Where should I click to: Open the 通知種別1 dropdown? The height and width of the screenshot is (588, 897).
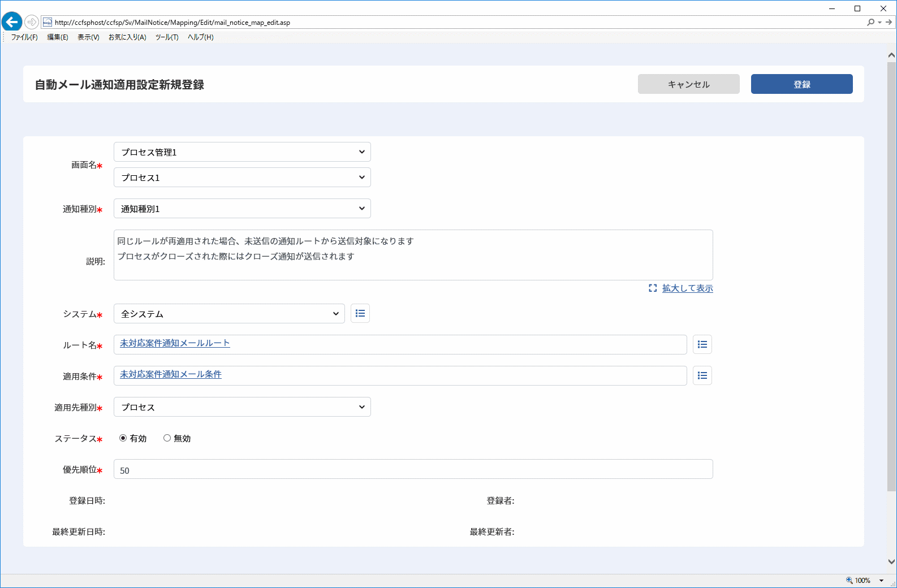242,209
